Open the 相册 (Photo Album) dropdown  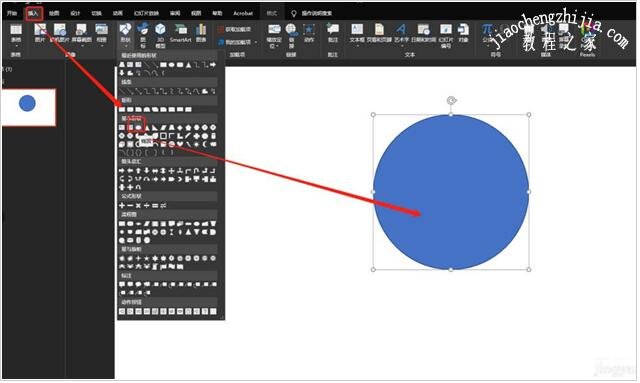(x=101, y=34)
